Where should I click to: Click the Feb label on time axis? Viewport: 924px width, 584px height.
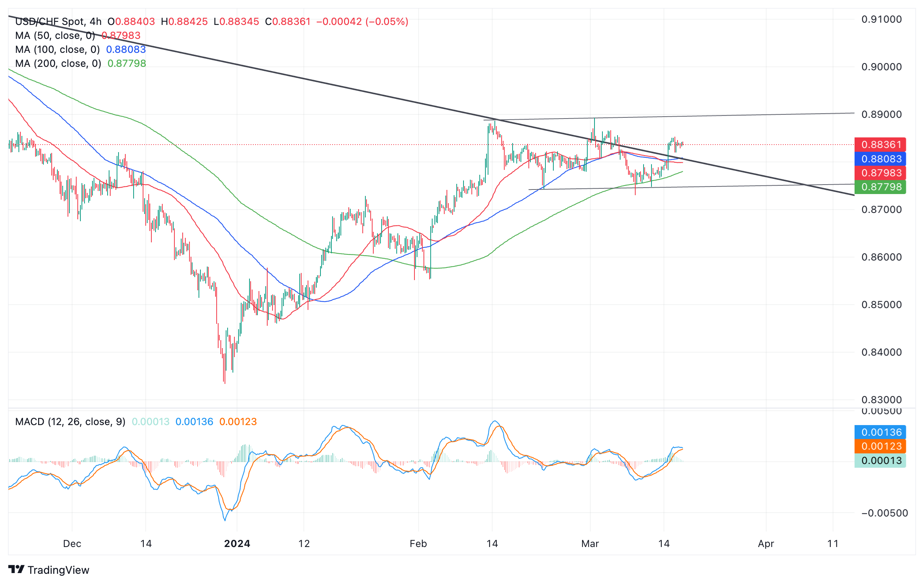[418, 544]
